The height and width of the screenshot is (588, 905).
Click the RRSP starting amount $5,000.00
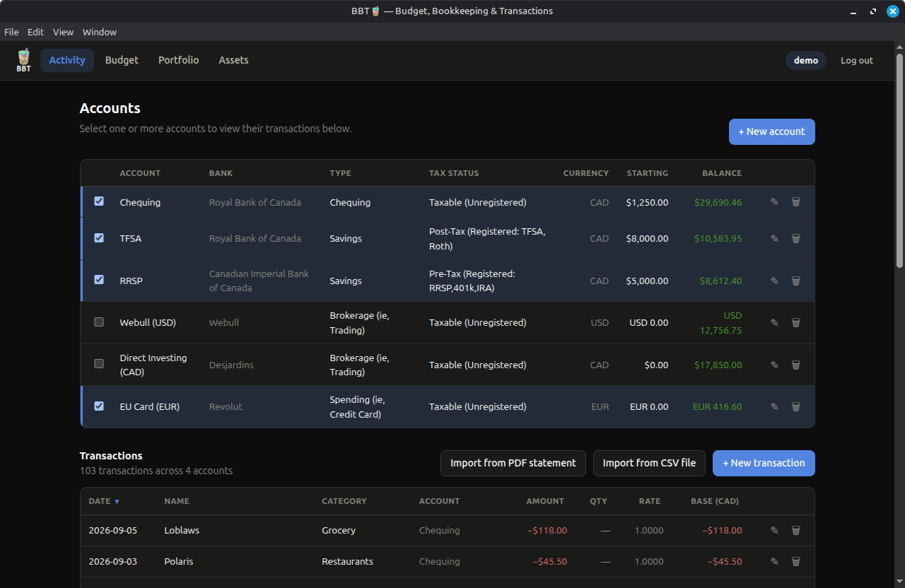pos(647,281)
